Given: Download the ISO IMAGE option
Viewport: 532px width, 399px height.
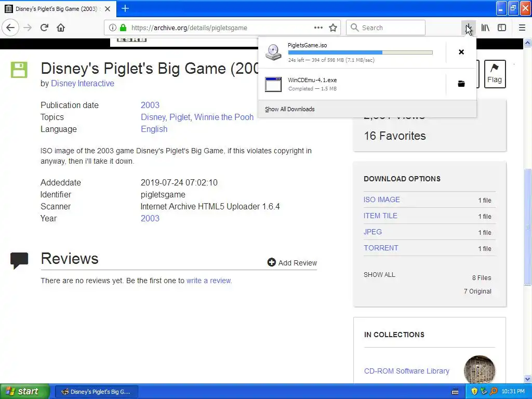Looking at the screenshot, I should (x=382, y=199).
